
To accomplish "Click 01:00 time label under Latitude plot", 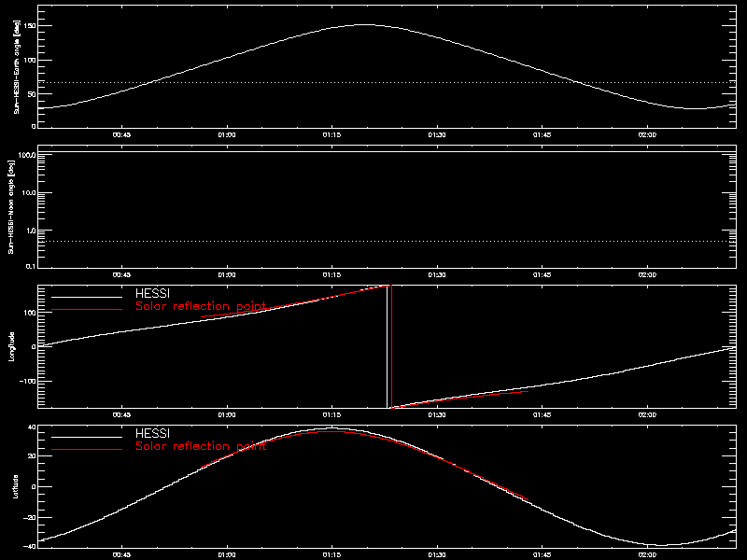I will pos(227,555).
